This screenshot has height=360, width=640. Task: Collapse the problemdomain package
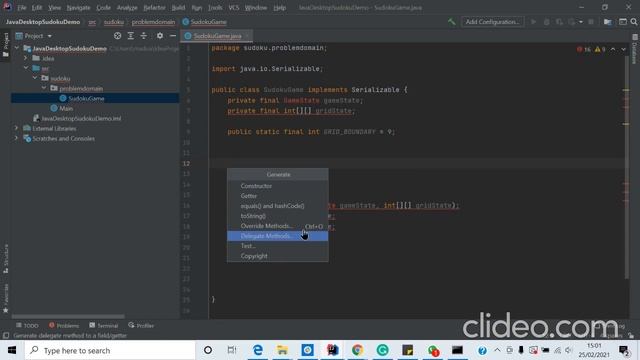tap(44, 88)
